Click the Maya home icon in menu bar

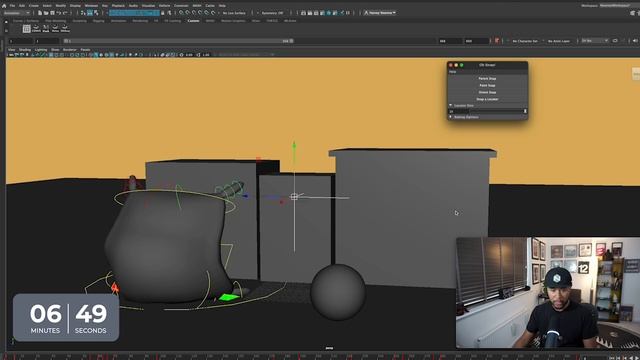4,6
